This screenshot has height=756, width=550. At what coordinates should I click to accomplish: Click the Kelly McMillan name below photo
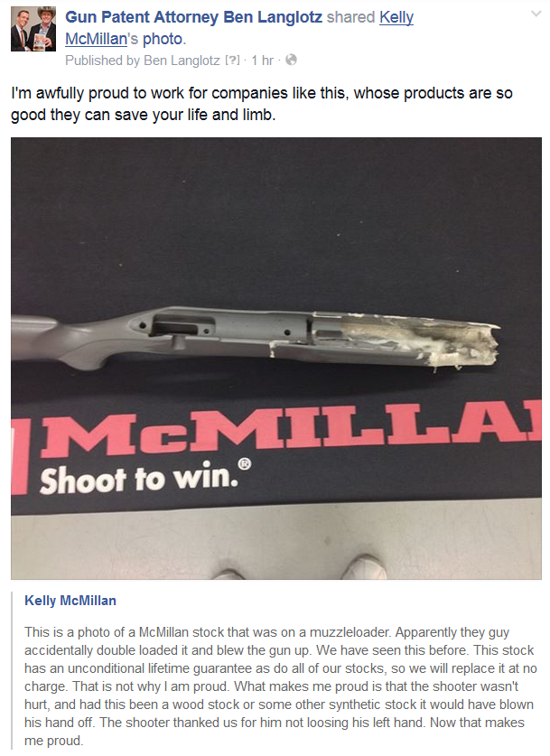coord(70,601)
